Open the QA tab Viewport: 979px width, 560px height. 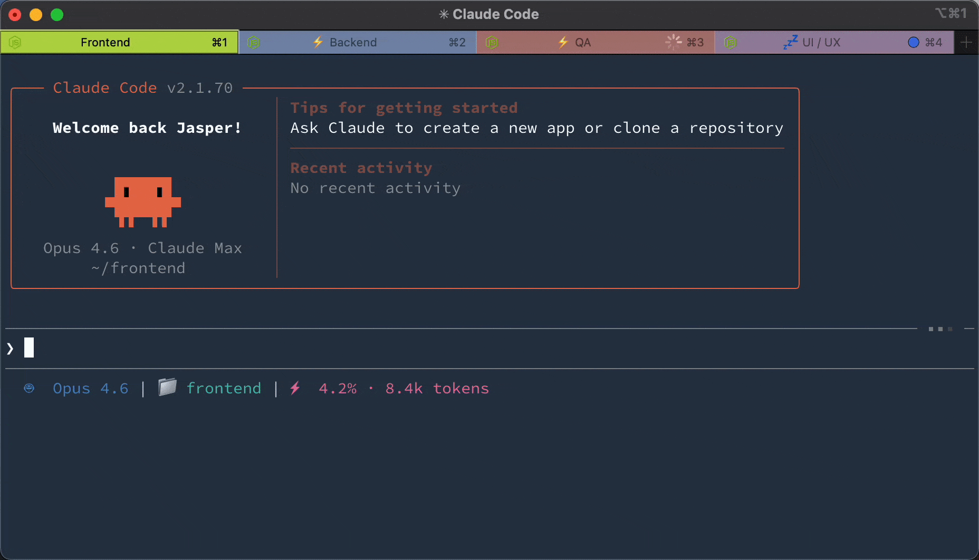point(596,42)
